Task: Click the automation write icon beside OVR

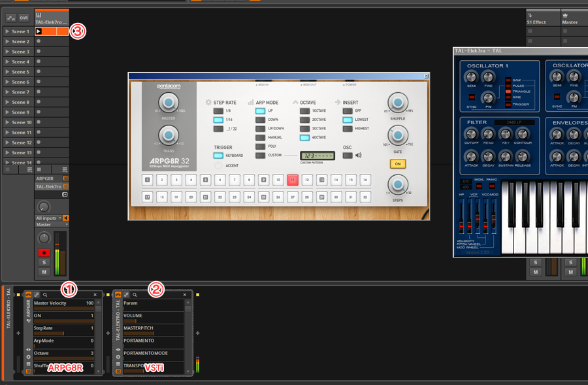Action: tap(11, 18)
